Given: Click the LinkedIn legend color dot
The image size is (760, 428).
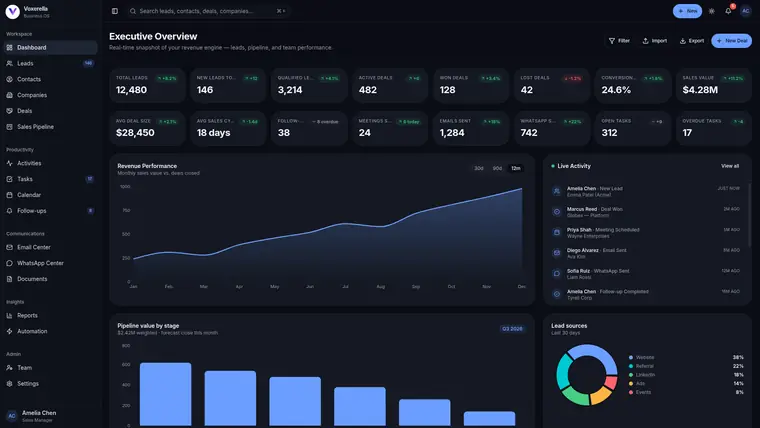Looking at the screenshot, I should click(x=631, y=375).
